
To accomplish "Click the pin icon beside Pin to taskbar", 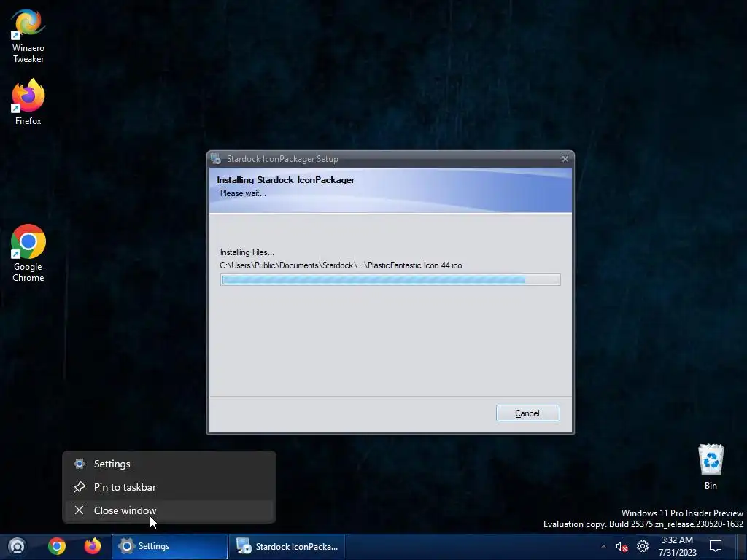I will pos(79,487).
